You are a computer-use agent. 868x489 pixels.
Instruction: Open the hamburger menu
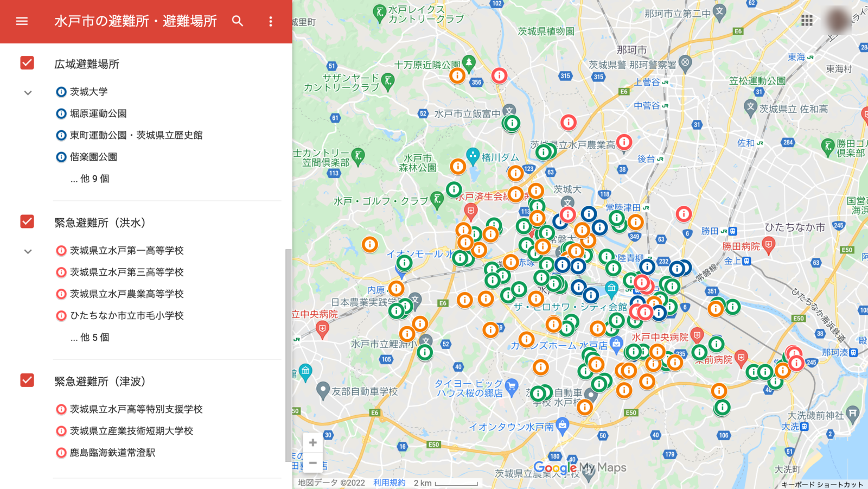[x=22, y=21]
